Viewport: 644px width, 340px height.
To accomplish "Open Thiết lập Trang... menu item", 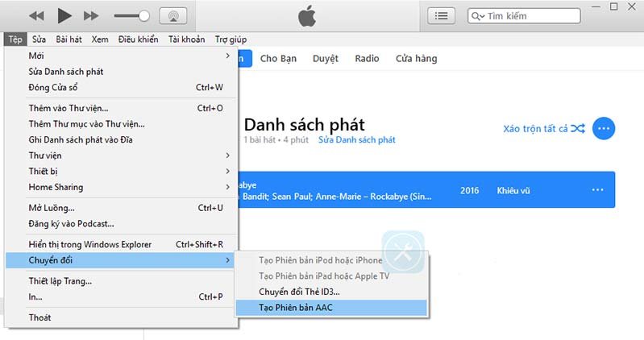I will [x=121, y=281].
